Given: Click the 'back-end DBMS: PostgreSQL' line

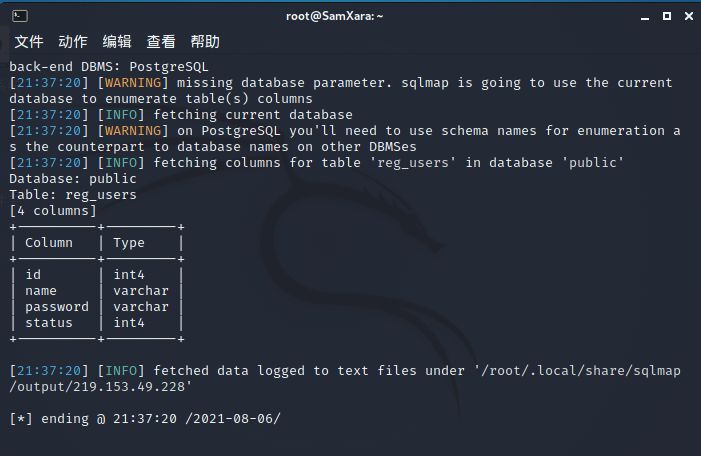Looking at the screenshot, I should click(109, 67).
